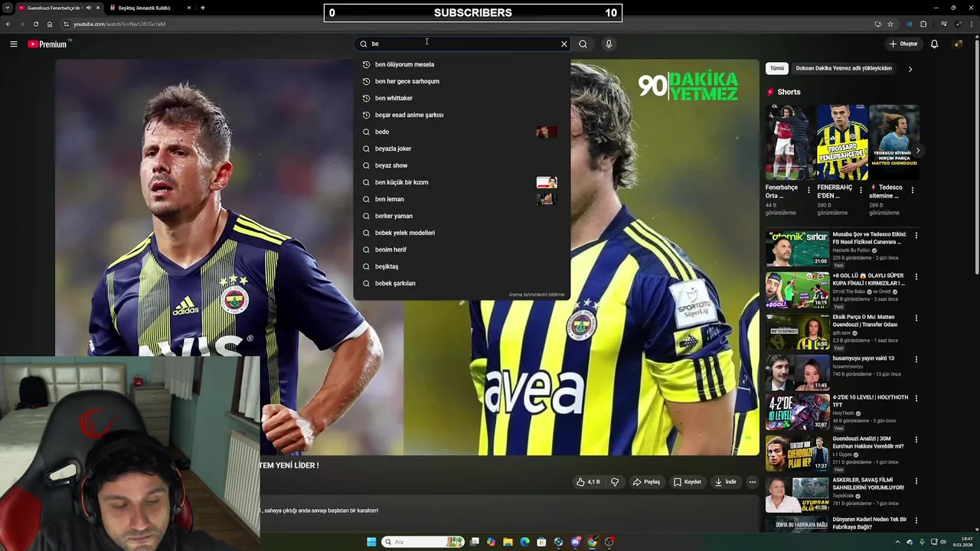
Task: Pick the beyazla joker suggestion
Action: tap(462, 148)
